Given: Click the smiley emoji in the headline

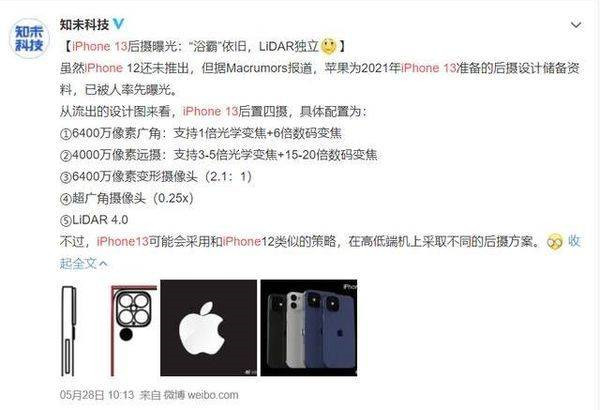Looking at the screenshot, I should click(x=328, y=46).
